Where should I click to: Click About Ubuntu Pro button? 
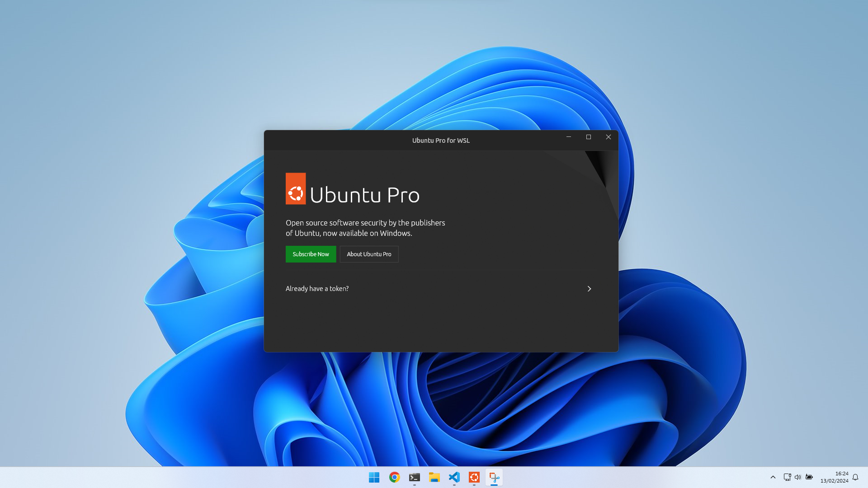tap(369, 253)
